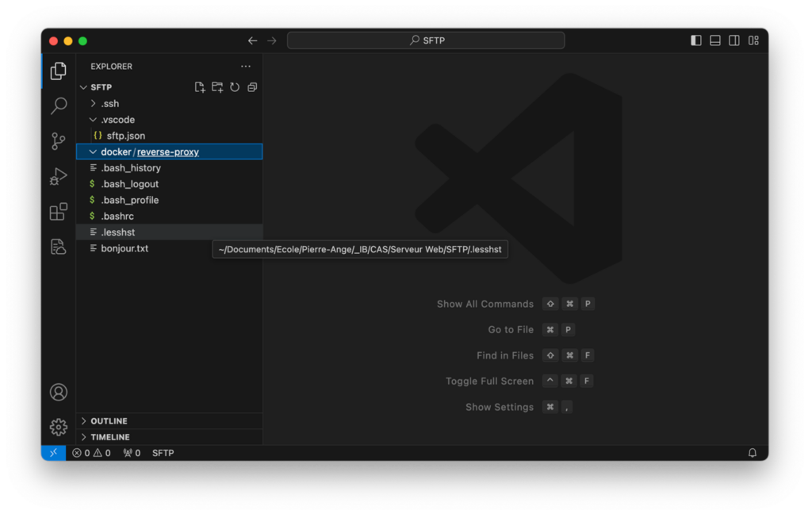The width and height of the screenshot is (812, 518).
Task: Minimize the window with the yellow button
Action: [x=68, y=41]
